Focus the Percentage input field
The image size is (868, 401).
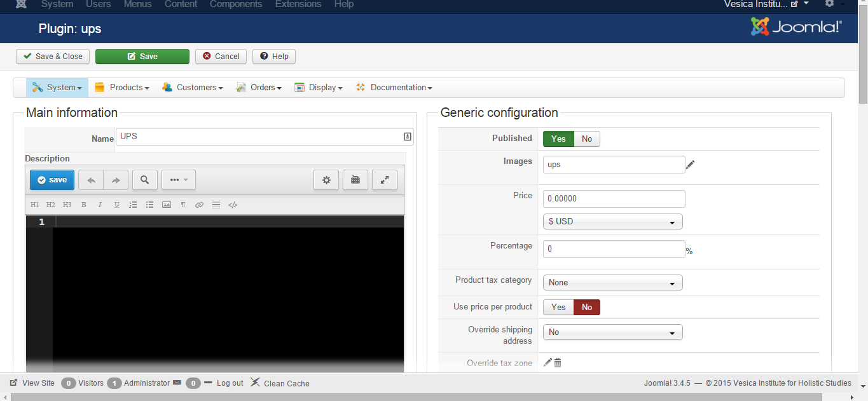(614, 249)
